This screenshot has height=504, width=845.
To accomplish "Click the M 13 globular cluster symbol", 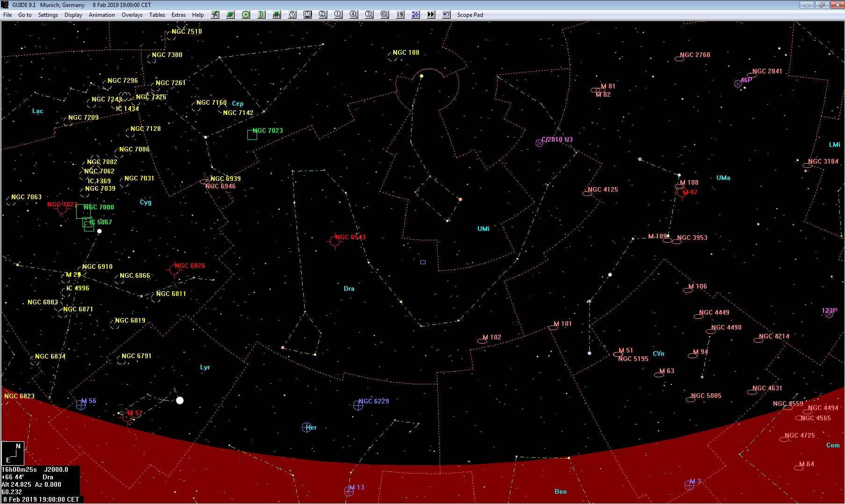I will (349, 491).
